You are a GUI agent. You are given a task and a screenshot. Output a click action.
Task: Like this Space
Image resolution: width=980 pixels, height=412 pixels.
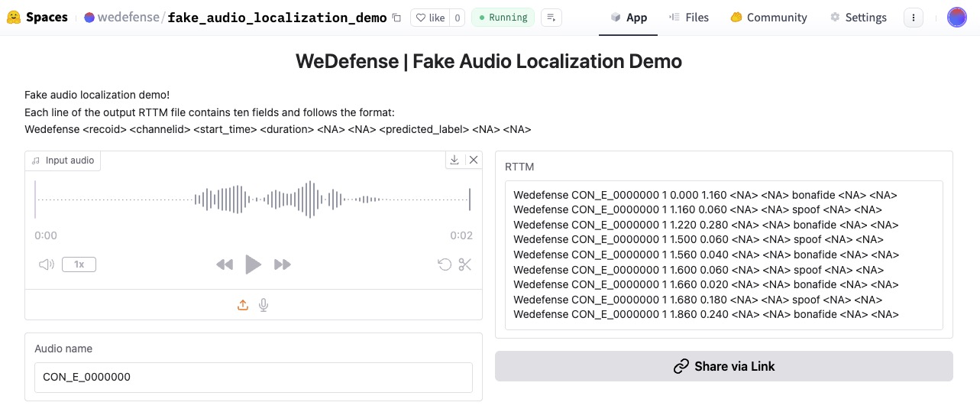[430, 18]
